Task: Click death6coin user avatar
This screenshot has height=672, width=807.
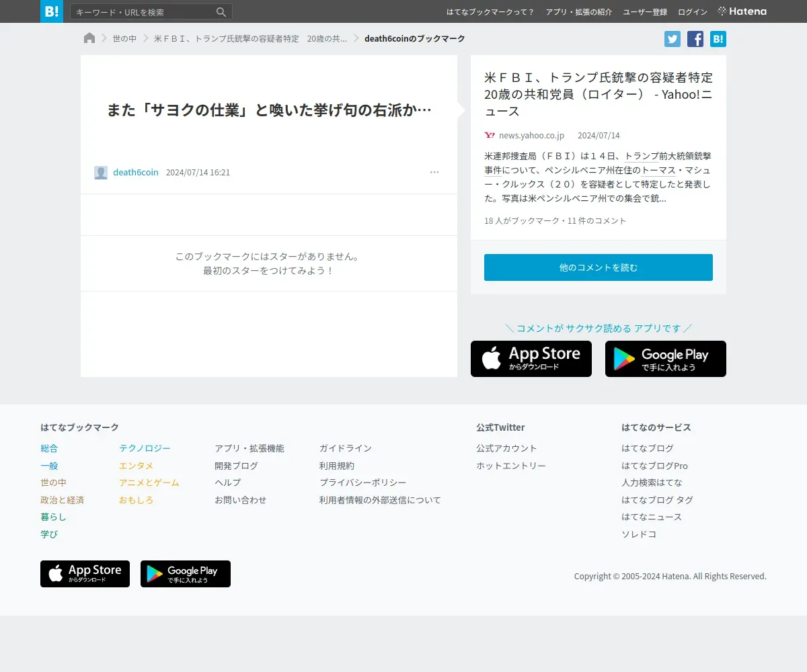Action: pos(101,173)
